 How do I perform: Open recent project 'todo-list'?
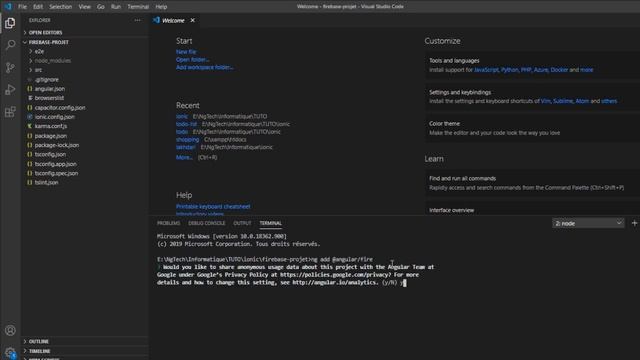pos(187,124)
